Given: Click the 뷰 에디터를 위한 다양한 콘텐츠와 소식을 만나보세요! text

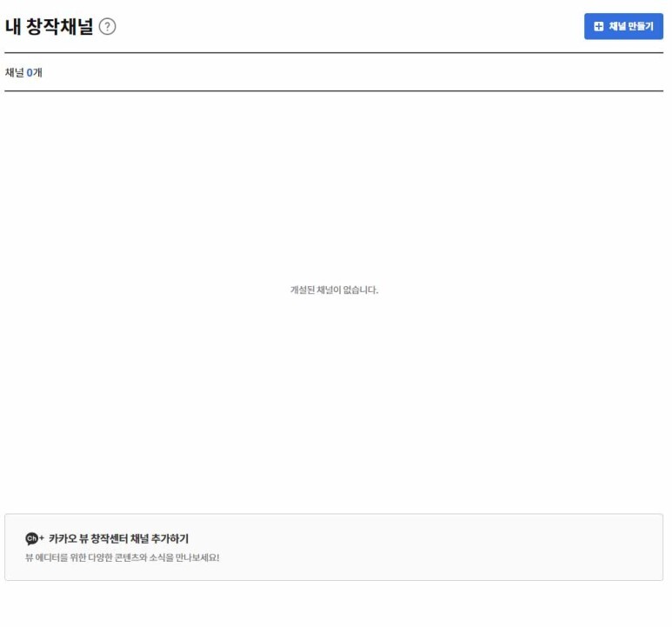Looking at the screenshot, I should tap(123, 557).
